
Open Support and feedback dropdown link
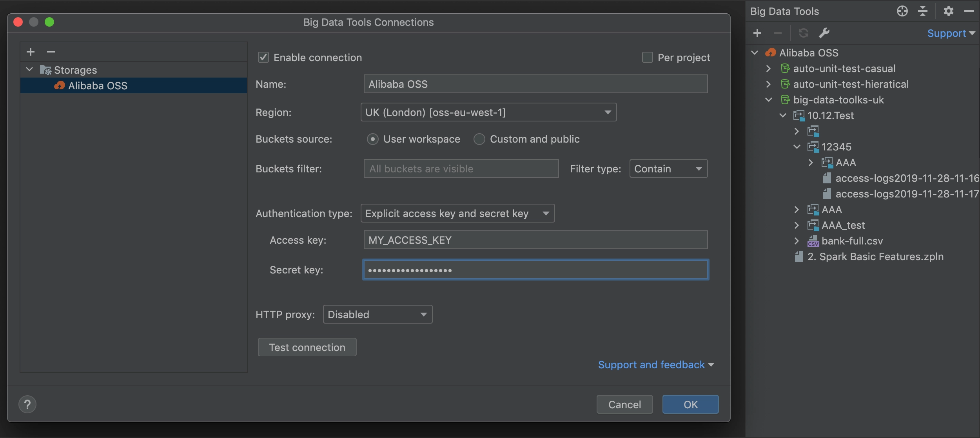(x=656, y=365)
